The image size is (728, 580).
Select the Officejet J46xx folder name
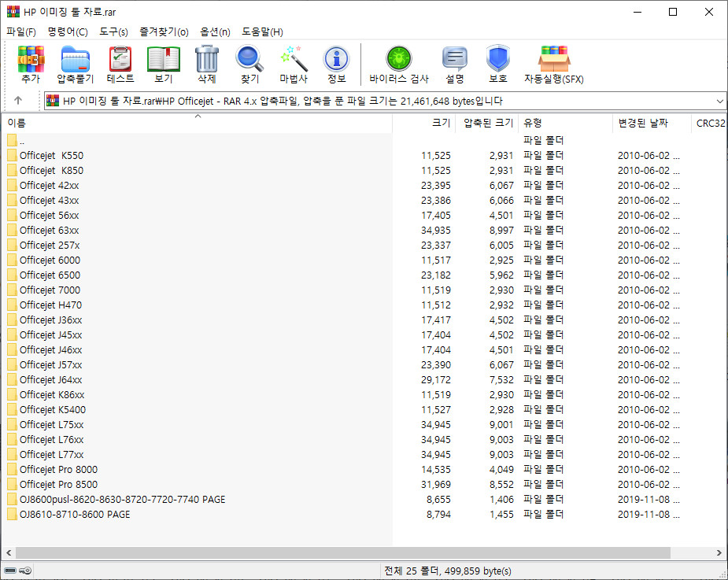(51, 349)
